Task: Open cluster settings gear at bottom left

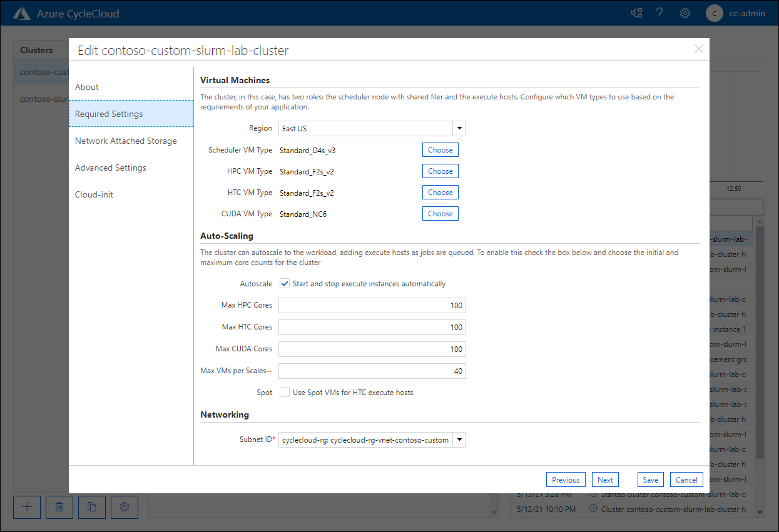Action: click(x=125, y=507)
